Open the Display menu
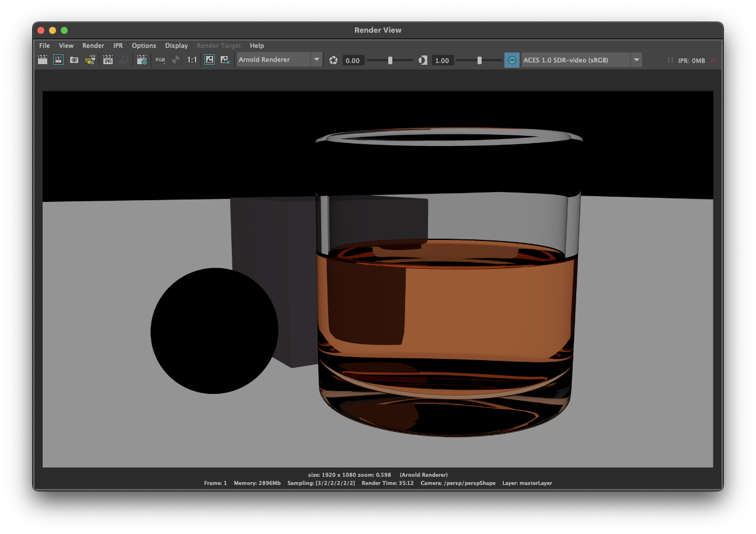This screenshot has width=756, height=534. [x=176, y=46]
